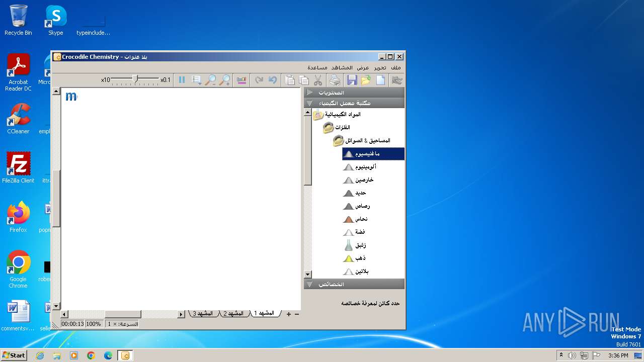Click library list scroll down arrow
644x362 pixels.
click(308, 275)
